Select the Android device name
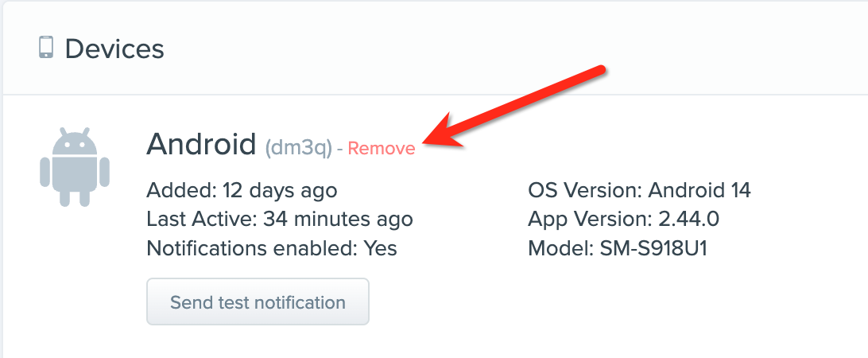Screen dimensions: 868x358 click(x=201, y=145)
